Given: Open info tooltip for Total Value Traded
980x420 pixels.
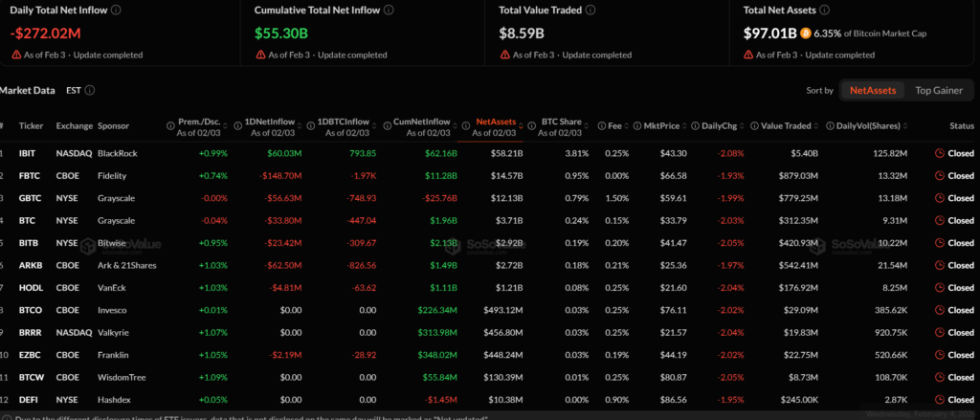Looking at the screenshot, I should coord(590,10).
